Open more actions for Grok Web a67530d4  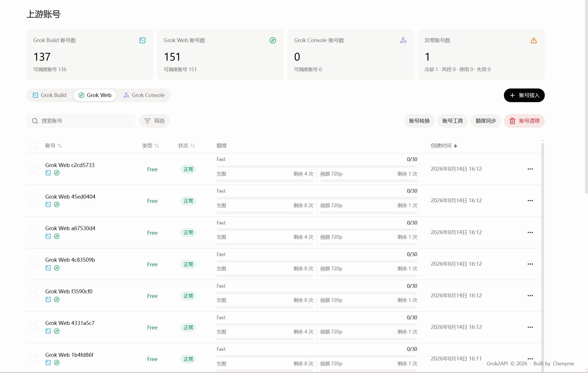click(530, 232)
